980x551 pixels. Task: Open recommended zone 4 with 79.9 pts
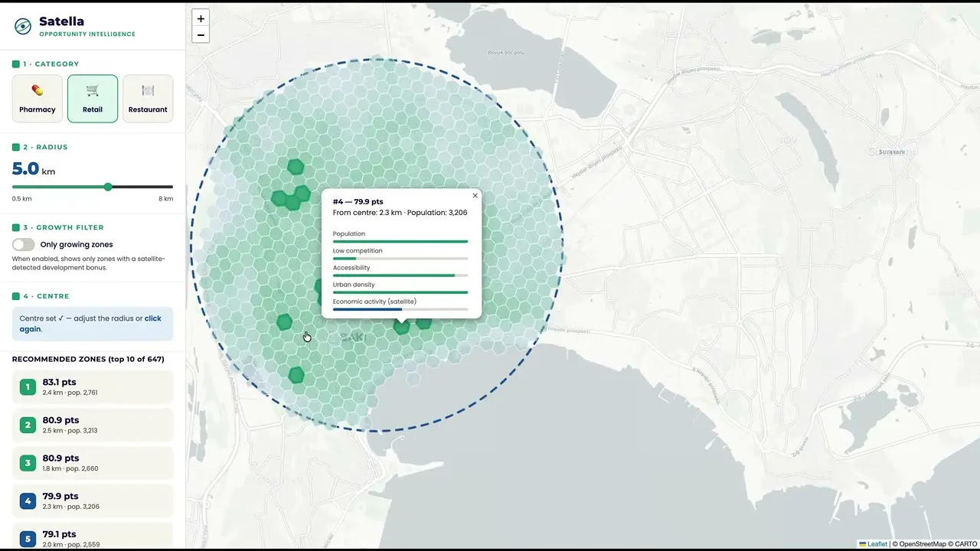[93, 501]
